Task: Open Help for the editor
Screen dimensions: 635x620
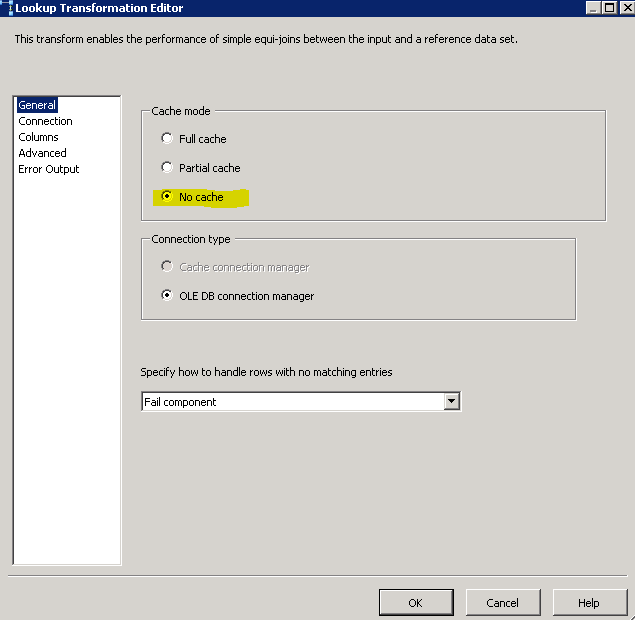Action: tap(589, 603)
